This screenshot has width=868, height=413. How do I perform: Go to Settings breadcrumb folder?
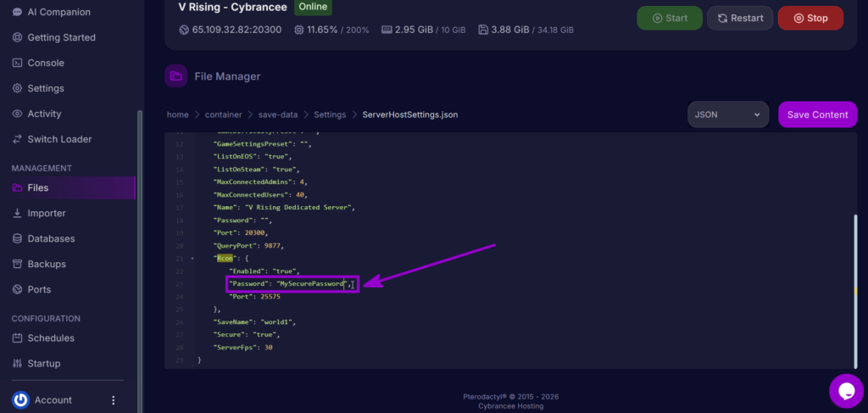pyautogui.click(x=330, y=114)
